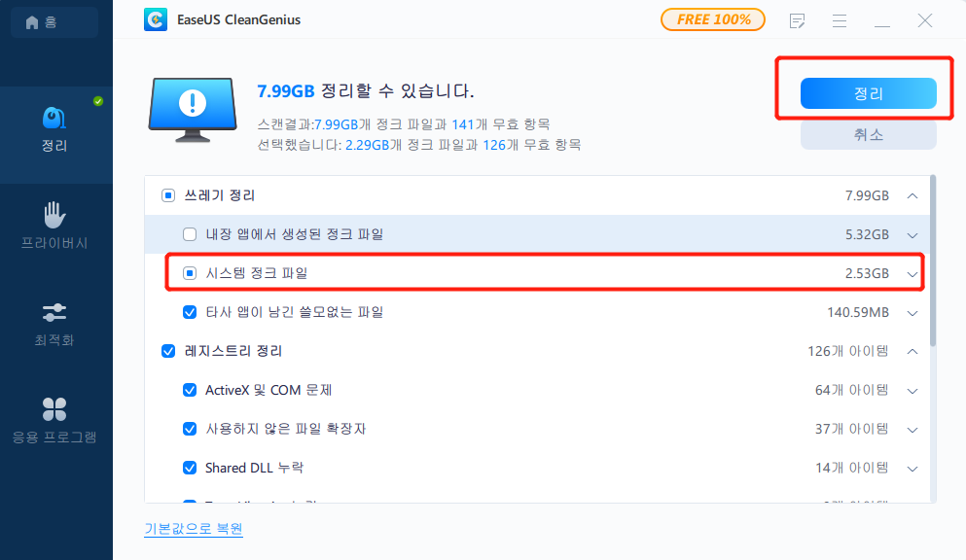The width and height of the screenshot is (966, 560).
Task: Click the 기본값으로 복원 link
Action: [x=194, y=529]
